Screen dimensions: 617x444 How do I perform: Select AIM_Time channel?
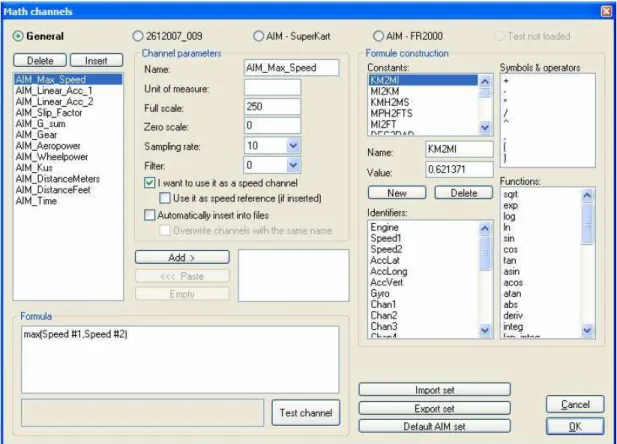68,201
